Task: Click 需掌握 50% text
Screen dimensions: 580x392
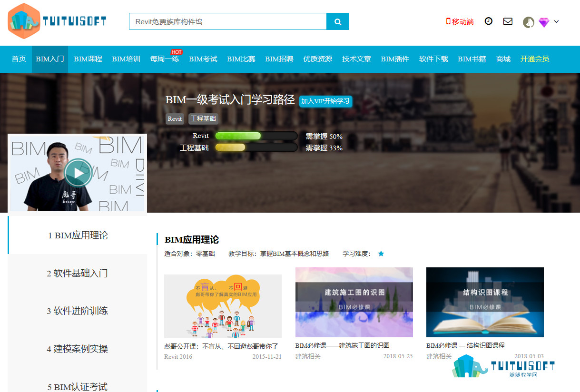Action: click(324, 137)
